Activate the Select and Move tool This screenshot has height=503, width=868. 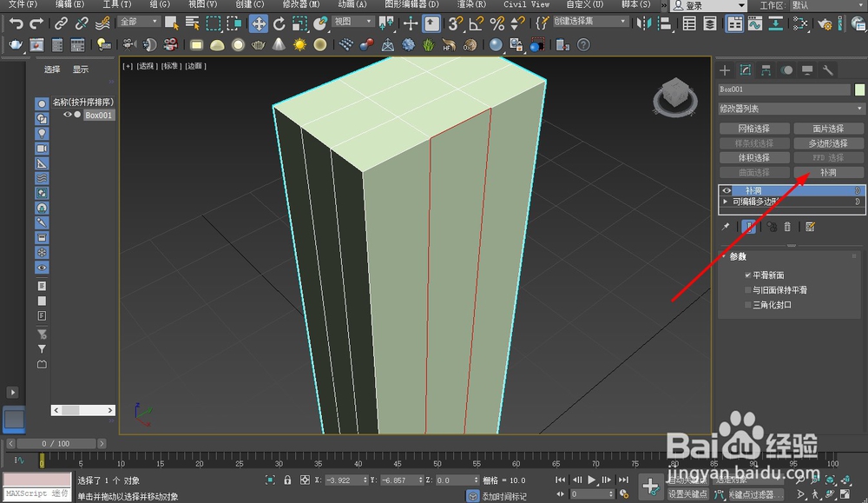tap(259, 23)
